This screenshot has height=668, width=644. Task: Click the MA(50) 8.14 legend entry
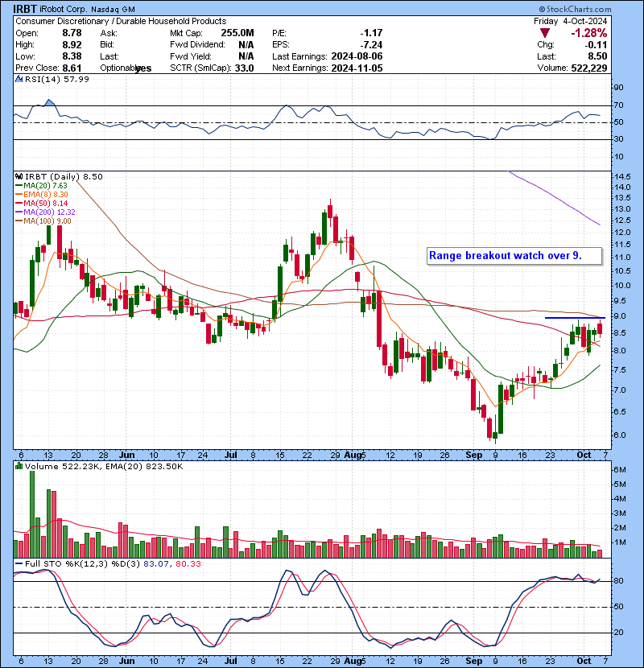coord(41,204)
